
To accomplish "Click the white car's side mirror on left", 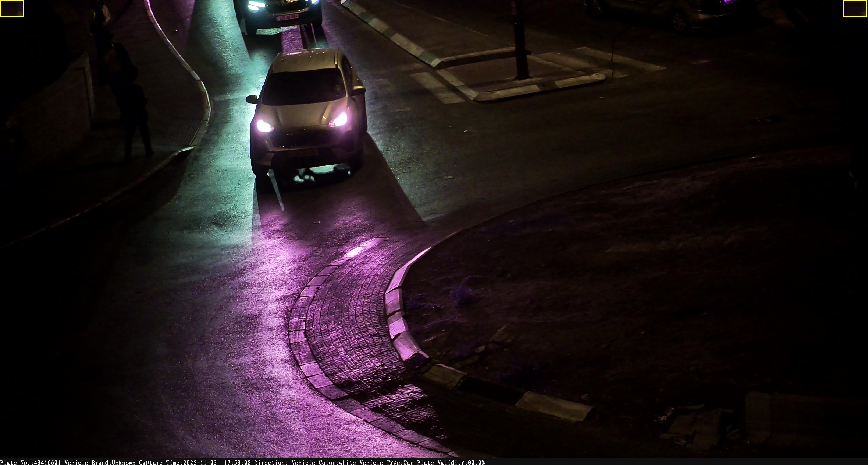I will (x=251, y=99).
